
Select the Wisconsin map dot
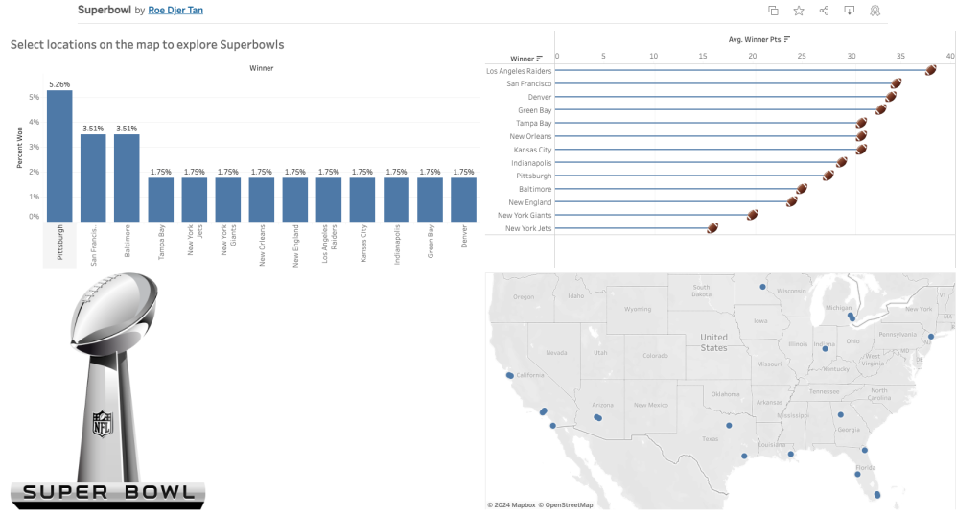pyautogui.click(x=762, y=286)
